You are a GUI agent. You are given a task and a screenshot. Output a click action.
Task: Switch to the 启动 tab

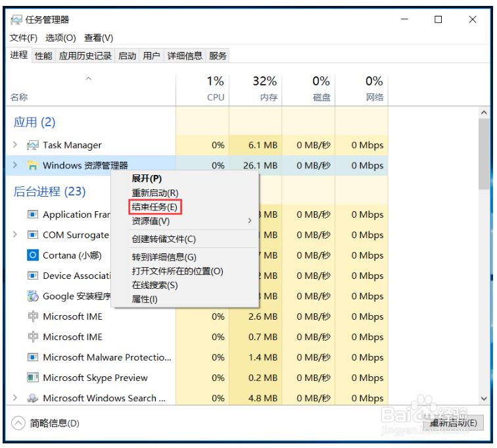pyautogui.click(x=127, y=56)
